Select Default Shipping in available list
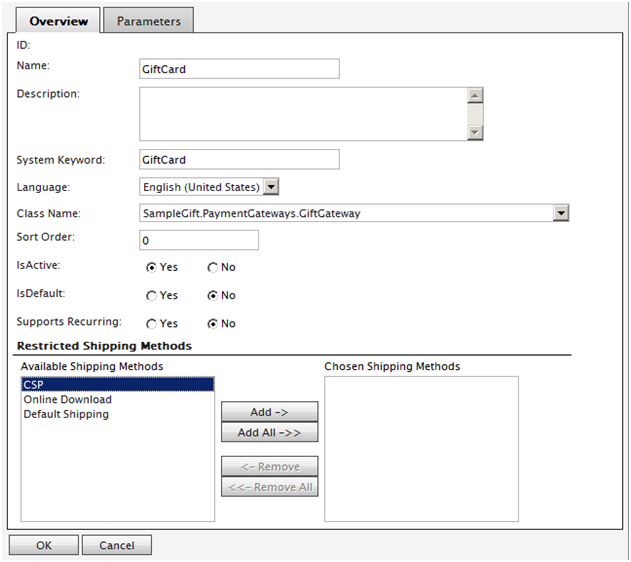The height and width of the screenshot is (562, 631). click(x=66, y=414)
